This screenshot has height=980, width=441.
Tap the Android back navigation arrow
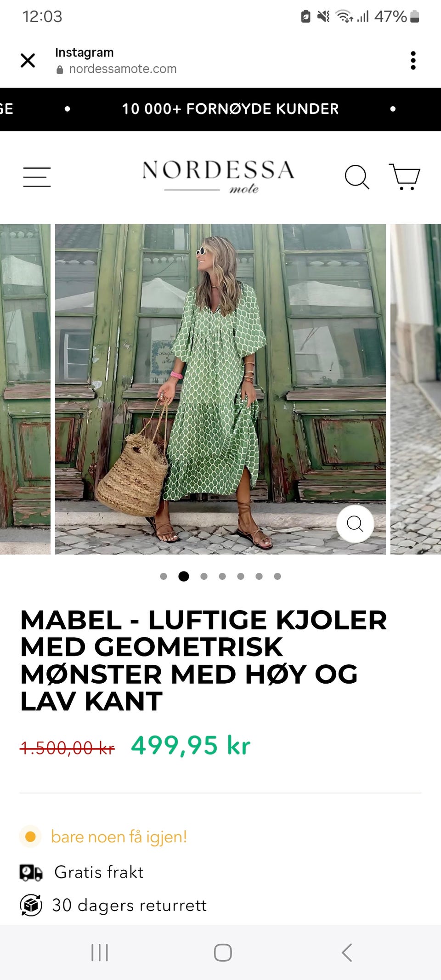(347, 952)
